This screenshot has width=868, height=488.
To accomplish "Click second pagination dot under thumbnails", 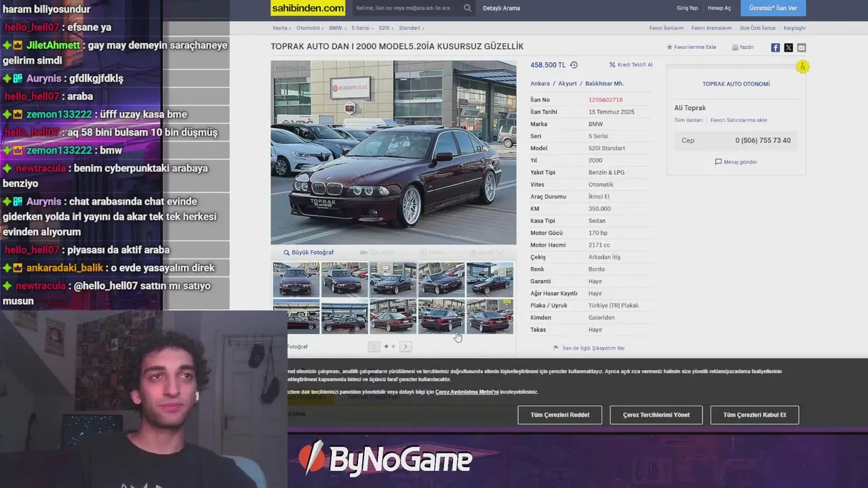I will click(x=393, y=346).
